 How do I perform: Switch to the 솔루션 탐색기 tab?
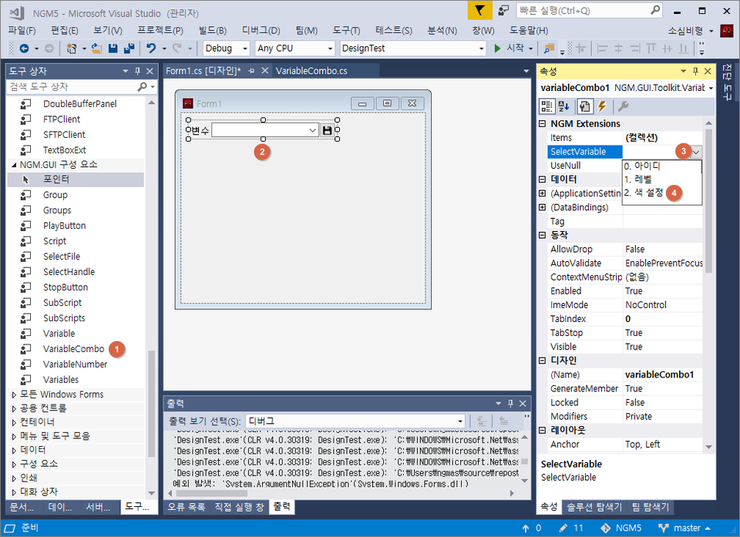594,507
